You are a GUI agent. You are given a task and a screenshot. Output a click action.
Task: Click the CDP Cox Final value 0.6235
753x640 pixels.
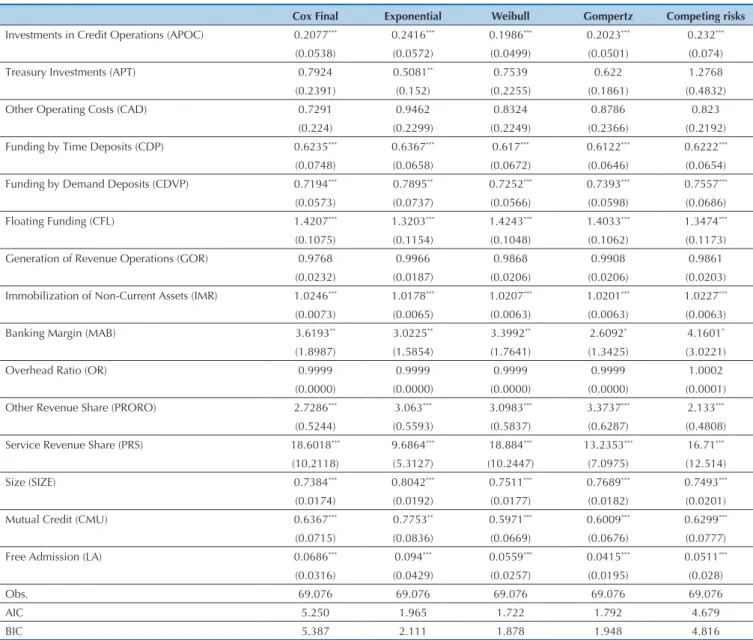pos(315,147)
